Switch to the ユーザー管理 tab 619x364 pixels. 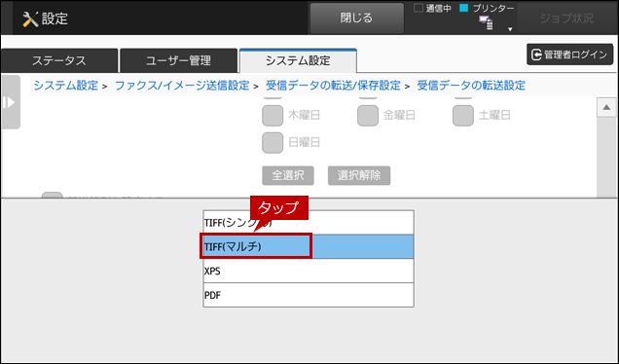tap(178, 60)
